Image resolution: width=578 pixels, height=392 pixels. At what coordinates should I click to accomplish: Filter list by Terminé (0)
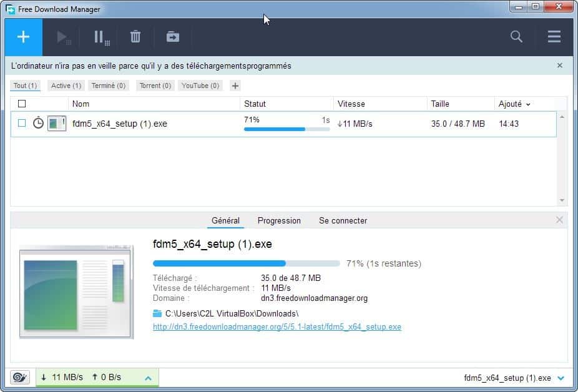click(109, 86)
